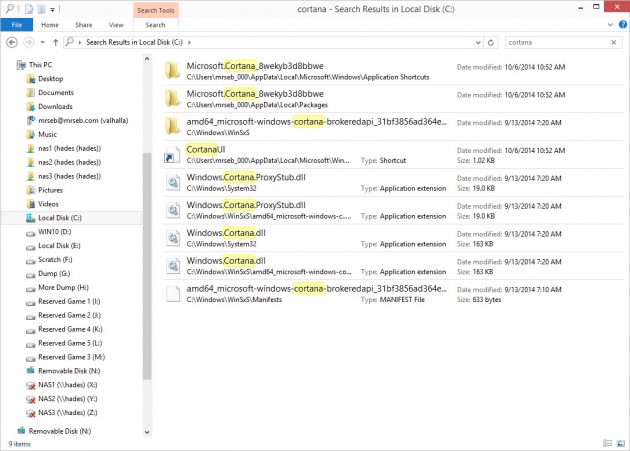This screenshot has width=630, height=451.
Task: Expand the address path chevron after Local Disk
Action: 189,42
